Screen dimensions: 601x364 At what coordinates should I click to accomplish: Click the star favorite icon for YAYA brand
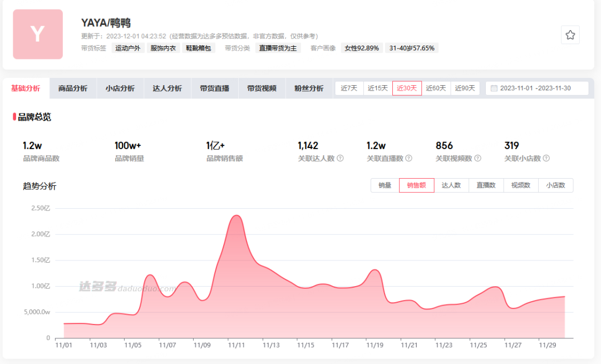570,35
